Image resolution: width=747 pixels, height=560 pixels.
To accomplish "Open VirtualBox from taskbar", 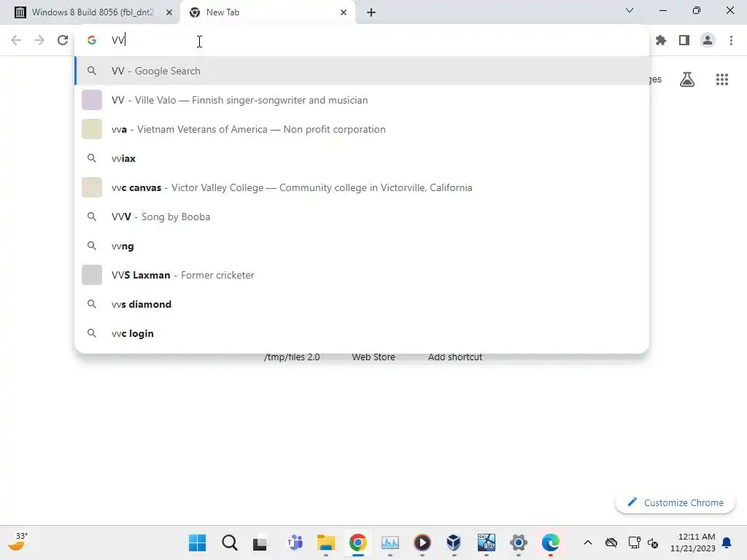I will (454, 542).
